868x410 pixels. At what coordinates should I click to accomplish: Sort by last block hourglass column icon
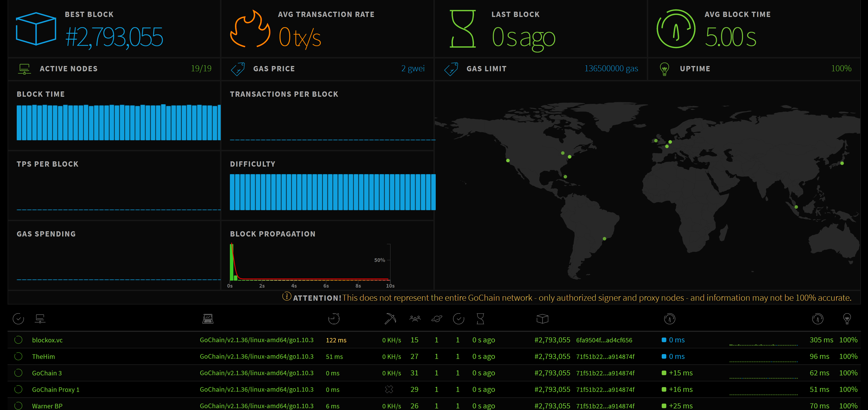point(480,319)
